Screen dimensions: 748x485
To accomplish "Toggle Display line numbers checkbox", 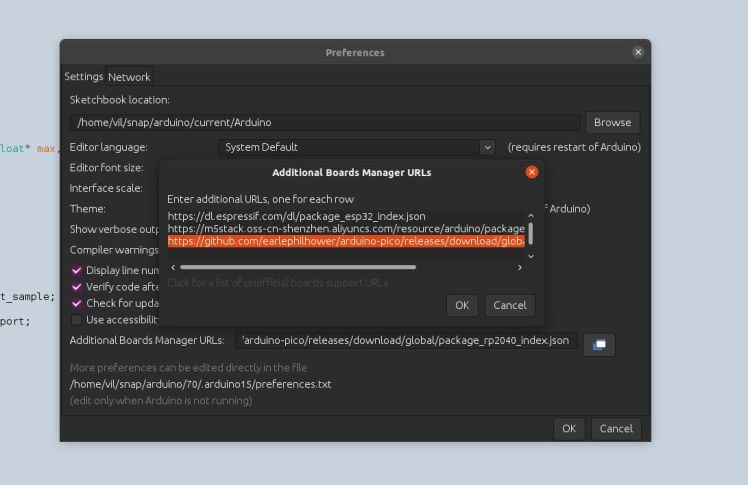I will point(77,270).
